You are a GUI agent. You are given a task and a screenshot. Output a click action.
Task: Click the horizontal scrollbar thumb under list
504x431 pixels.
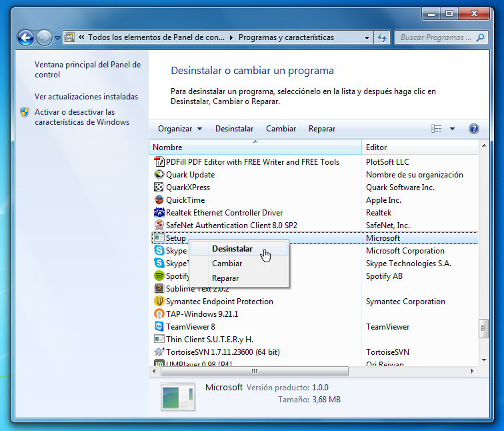click(x=254, y=371)
